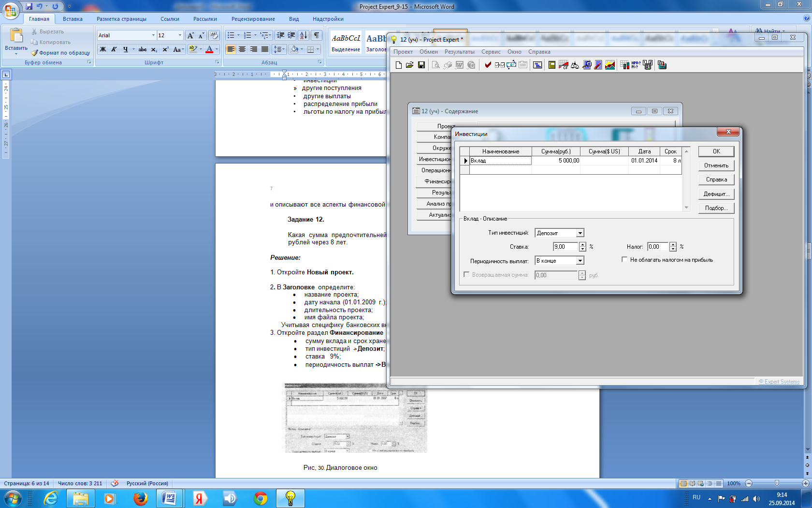Click strikethrough abc button in Word
Screen dimensions: 812x508
143,49
